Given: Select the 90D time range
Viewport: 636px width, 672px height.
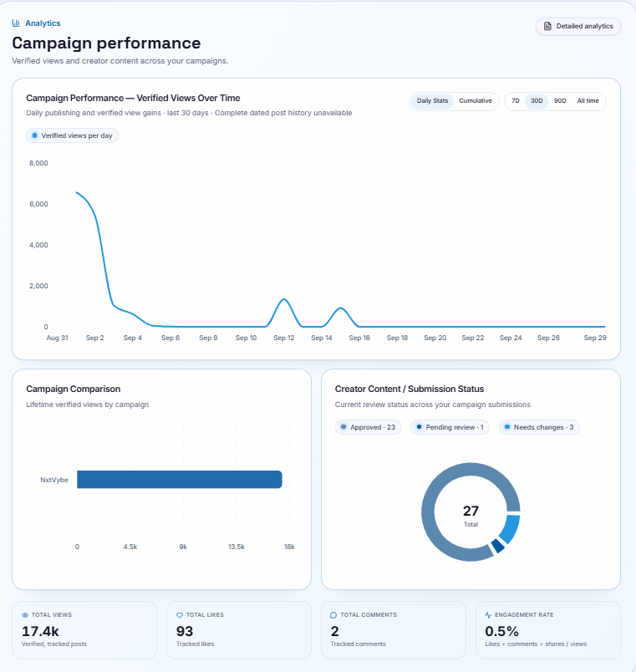Looking at the screenshot, I should pyautogui.click(x=560, y=100).
